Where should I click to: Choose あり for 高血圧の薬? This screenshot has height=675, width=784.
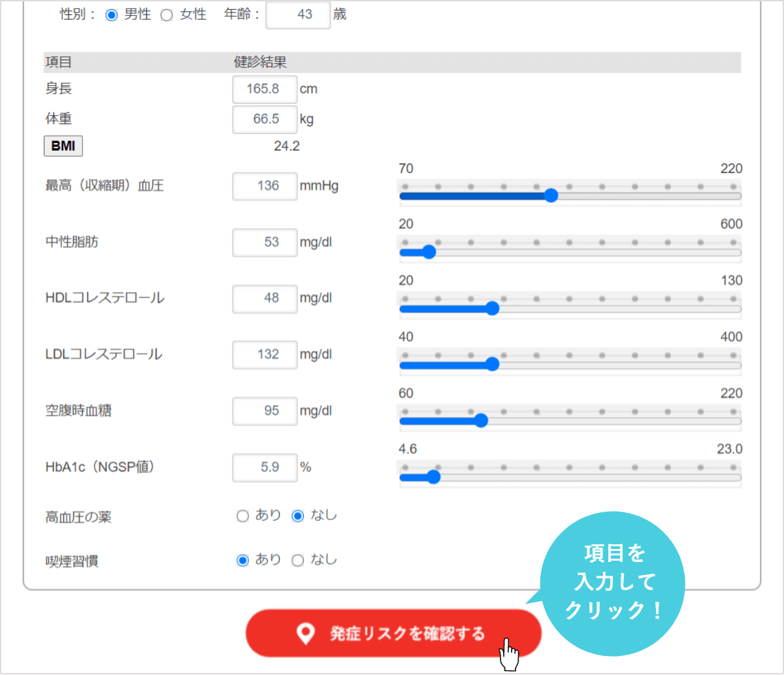242,516
